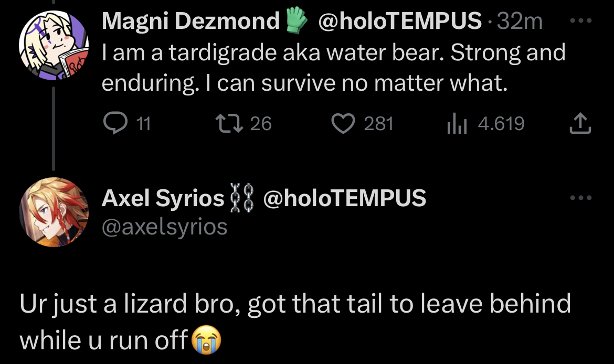This screenshot has height=364, width=614.
Task: Open Magni Dezmond's profile picture
Action: click(x=54, y=45)
